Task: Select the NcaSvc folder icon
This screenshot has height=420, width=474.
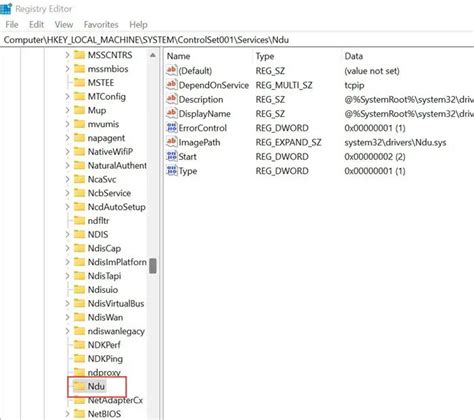Action: [x=79, y=179]
